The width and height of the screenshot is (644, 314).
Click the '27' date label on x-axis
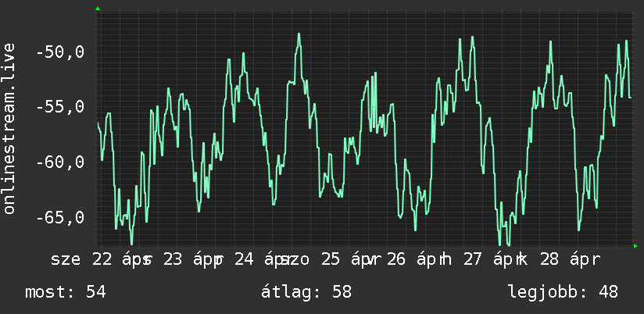click(473, 260)
